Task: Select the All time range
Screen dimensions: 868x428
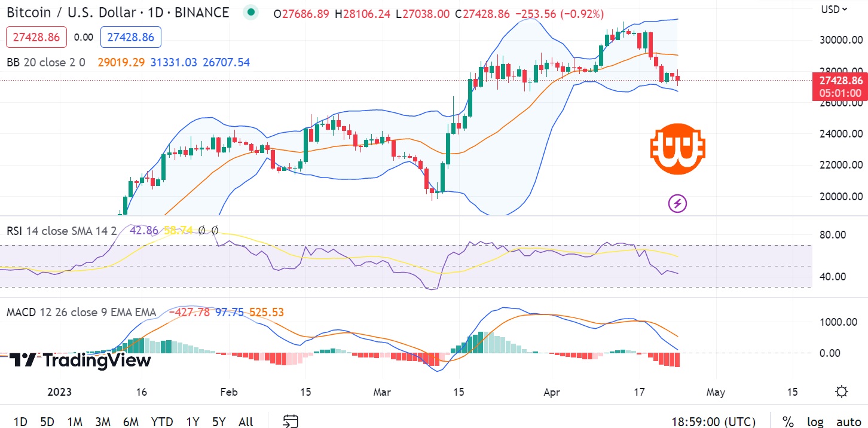Action: click(x=246, y=421)
